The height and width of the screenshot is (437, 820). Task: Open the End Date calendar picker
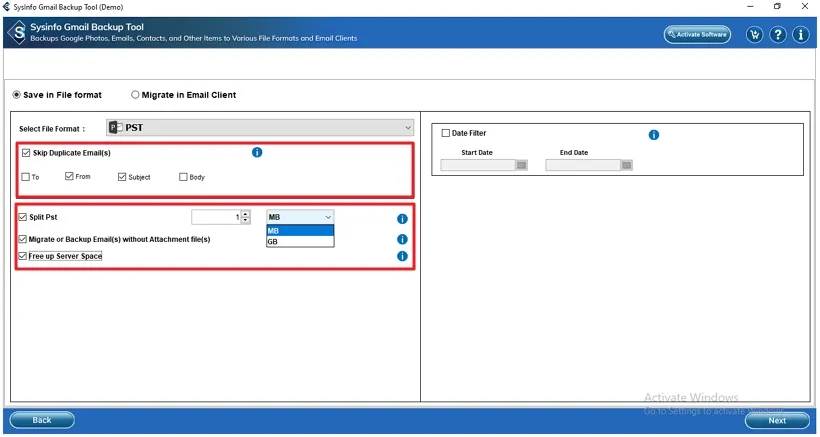[x=627, y=165]
